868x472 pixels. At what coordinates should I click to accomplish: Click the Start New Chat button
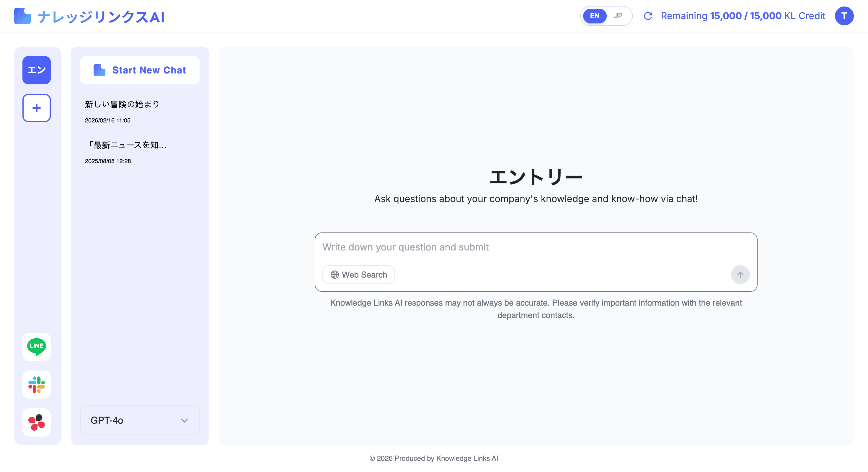tap(139, 70)
